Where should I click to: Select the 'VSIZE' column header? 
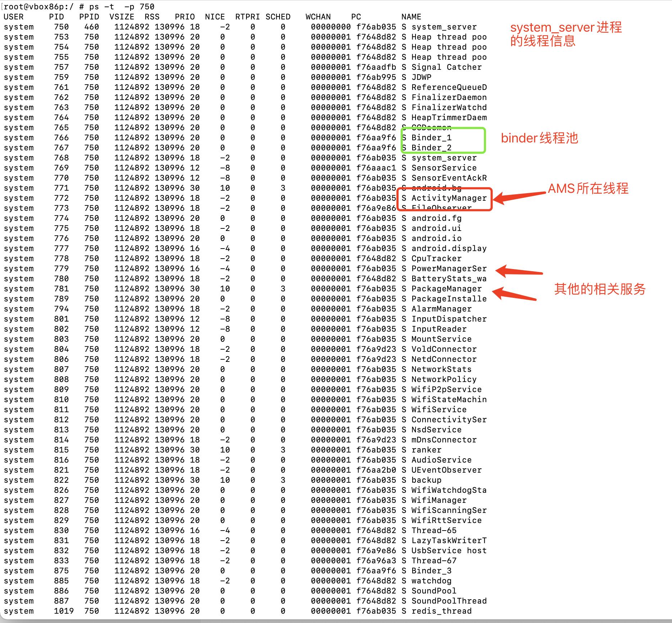click(x=122, y=17)
